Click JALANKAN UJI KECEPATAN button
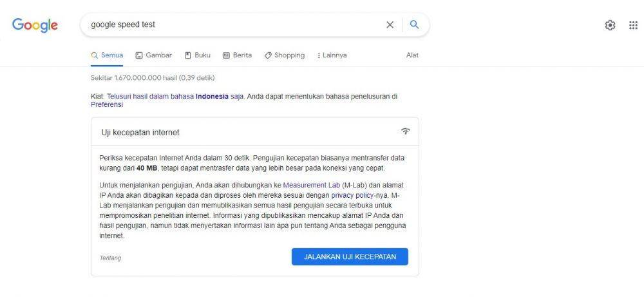 (350, 257)
